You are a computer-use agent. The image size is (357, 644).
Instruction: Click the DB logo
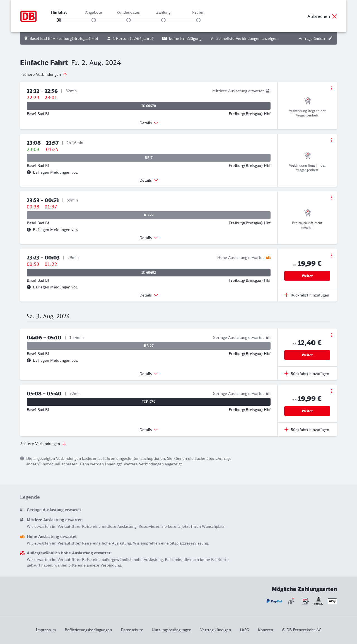pyautogui.click(x=28, y=16)
